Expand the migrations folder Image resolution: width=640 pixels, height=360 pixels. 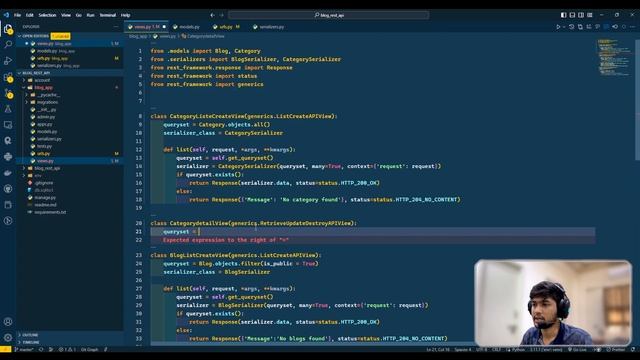point(27,102)
